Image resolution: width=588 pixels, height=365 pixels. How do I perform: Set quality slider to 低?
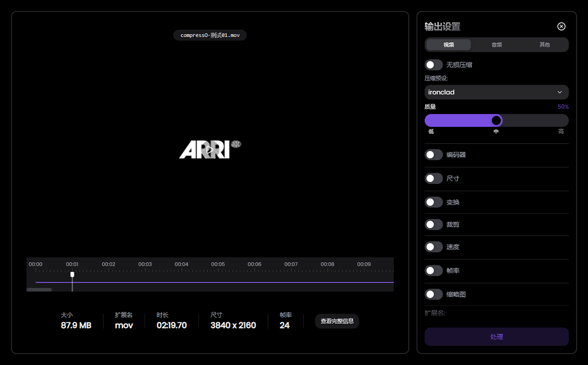[x=431, y=131]
